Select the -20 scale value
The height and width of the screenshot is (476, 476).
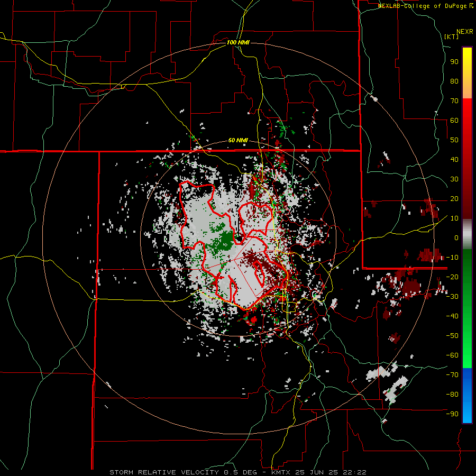pyautogui.click(x=452, y=277)
